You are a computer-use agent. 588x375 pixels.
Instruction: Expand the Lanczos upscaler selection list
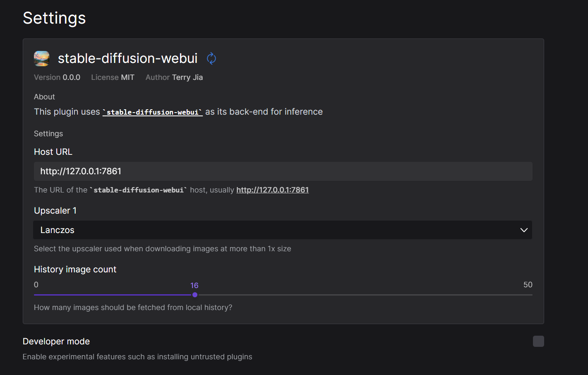283,230
